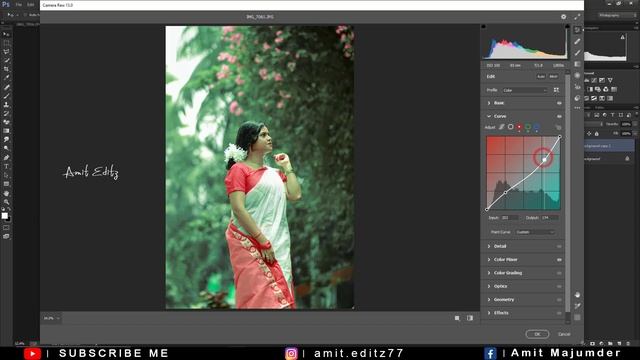This screenshot has height=360, width=640.
Task: Cycle before/after view icon
Action: click(470, 318)
